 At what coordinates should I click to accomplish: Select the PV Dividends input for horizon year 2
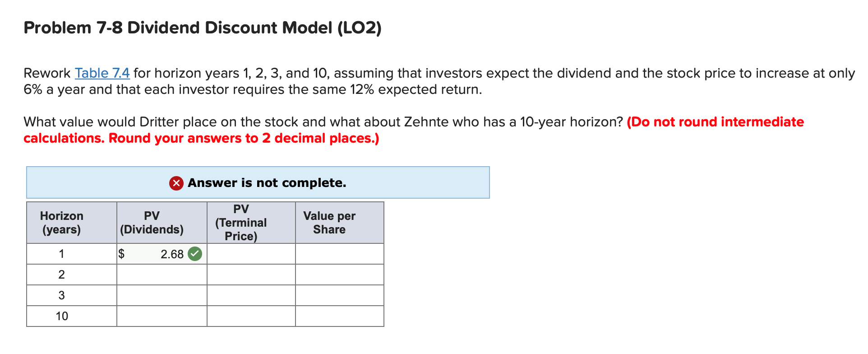pos(161,274)
